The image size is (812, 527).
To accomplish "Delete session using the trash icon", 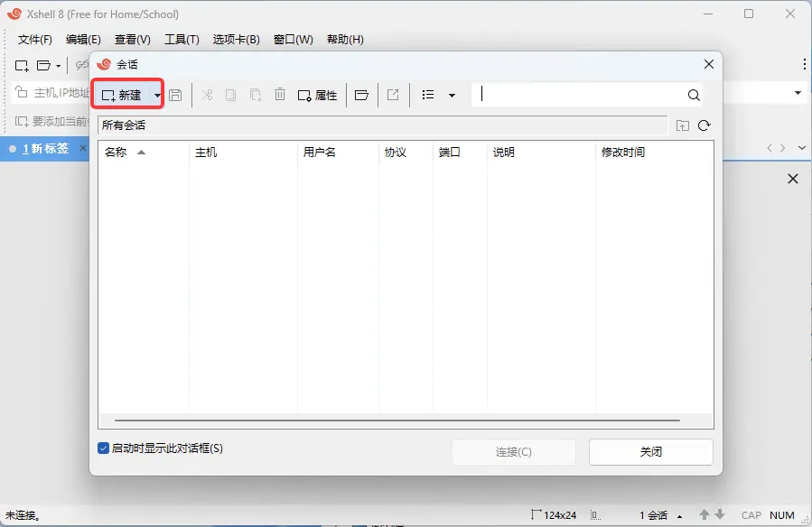I will click(279, 95).
